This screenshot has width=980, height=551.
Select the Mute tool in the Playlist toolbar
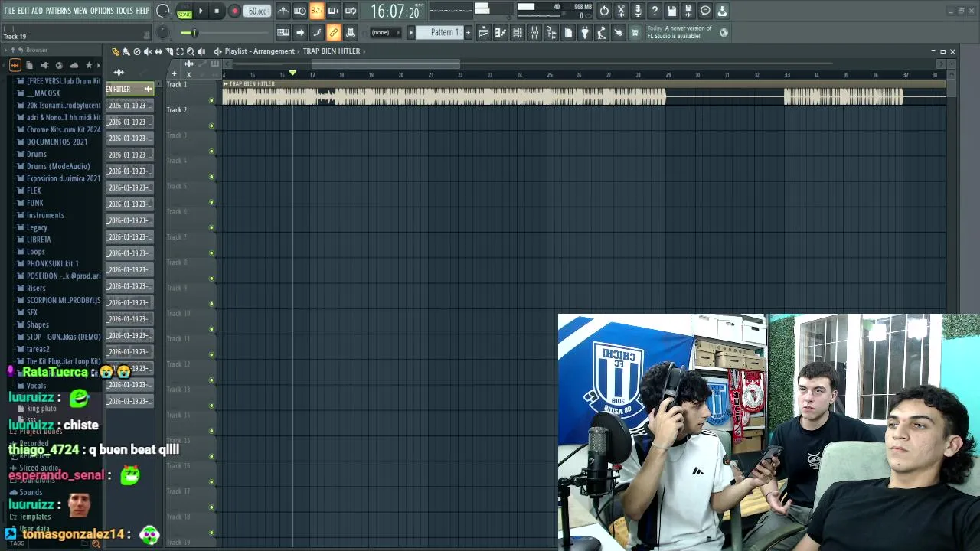coord(148,51)
